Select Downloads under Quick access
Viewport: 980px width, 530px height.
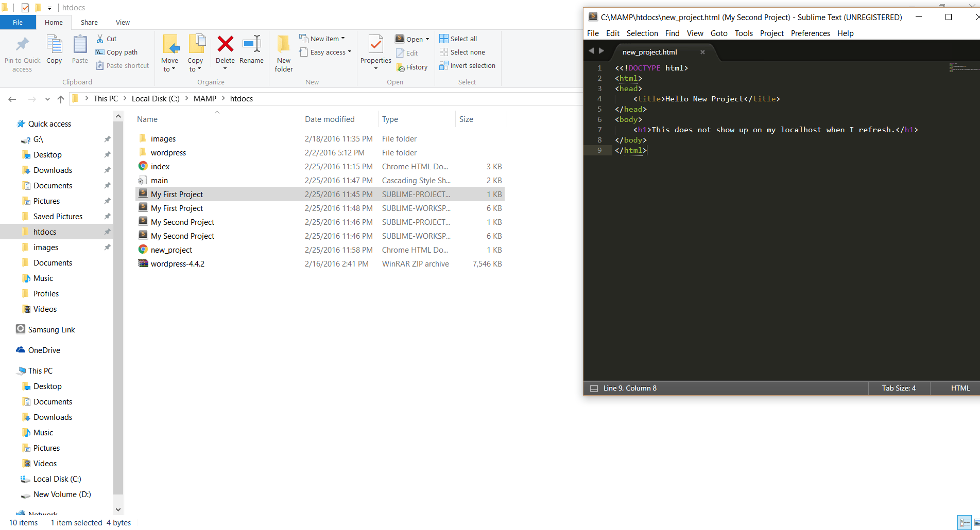pos(53,170)
